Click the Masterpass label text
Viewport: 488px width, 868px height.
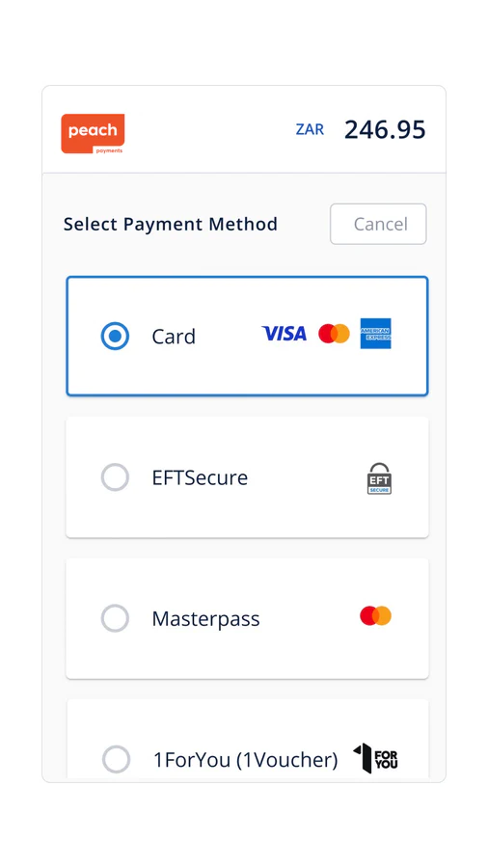pyautogui.click(x=205, y=619)
